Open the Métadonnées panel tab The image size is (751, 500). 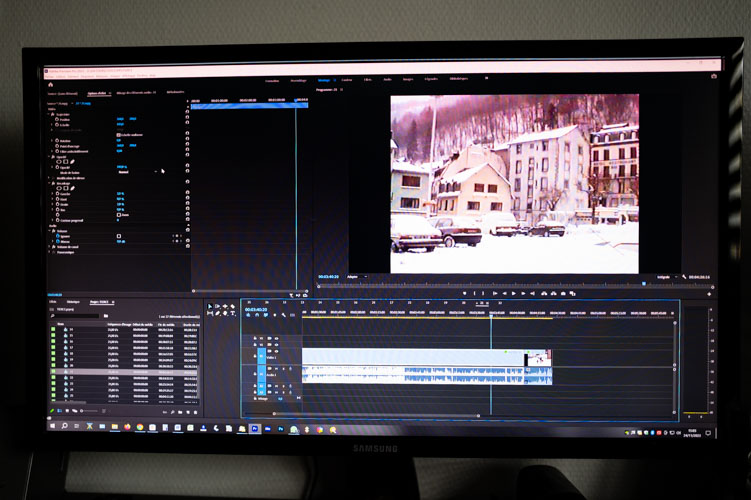(175, 92)
